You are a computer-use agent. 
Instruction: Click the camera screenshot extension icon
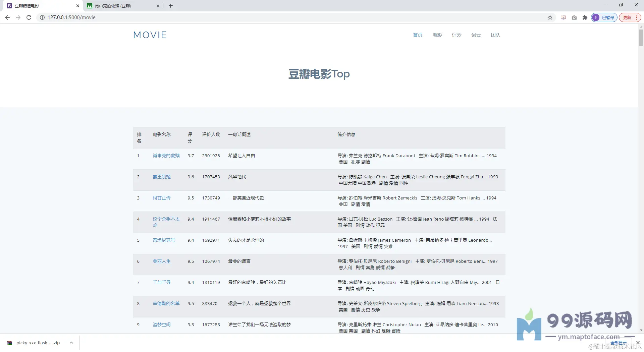574,17
